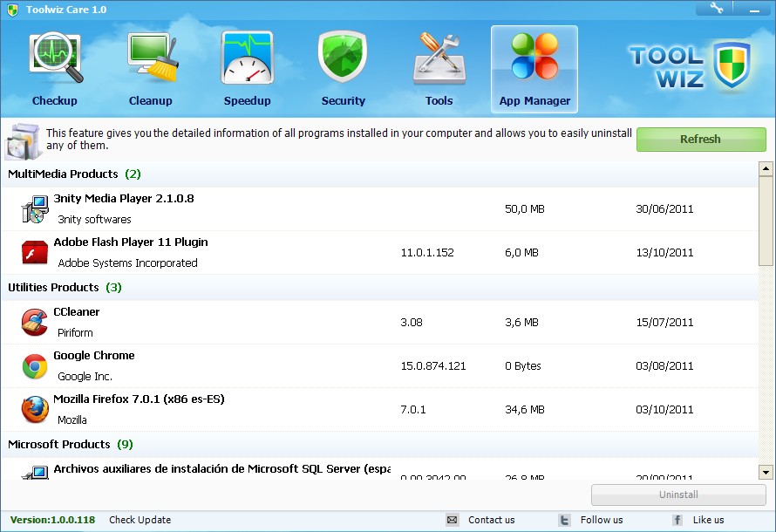Click the SQL Server installer icon
This screenshot has height=532, width=776.
coord(35,472)
